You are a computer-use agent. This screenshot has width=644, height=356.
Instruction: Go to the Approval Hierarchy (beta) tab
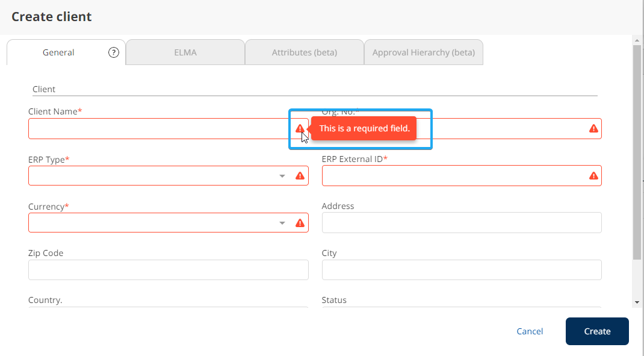423,52
